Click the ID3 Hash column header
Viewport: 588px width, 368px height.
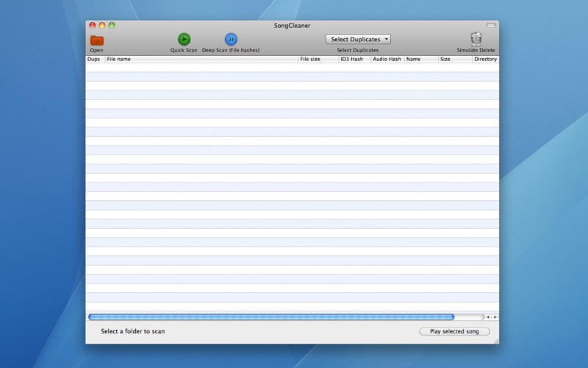(x=354, y=59)
